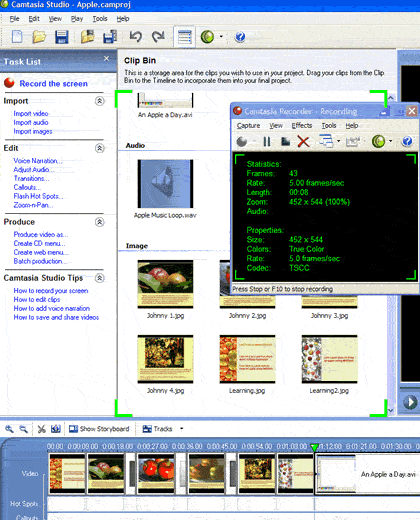Click Record the screen link
The width and height of the screenshot is (420, 520).
[53, 84]
